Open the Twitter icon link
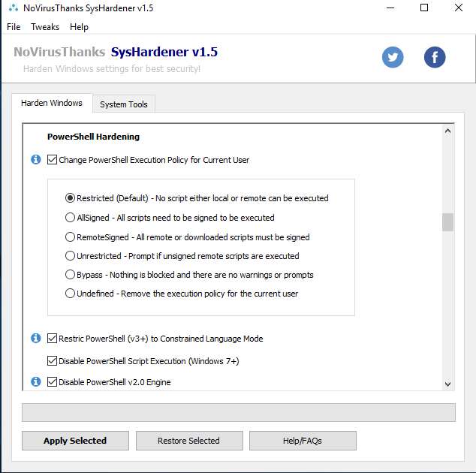 tap(393, 57)
